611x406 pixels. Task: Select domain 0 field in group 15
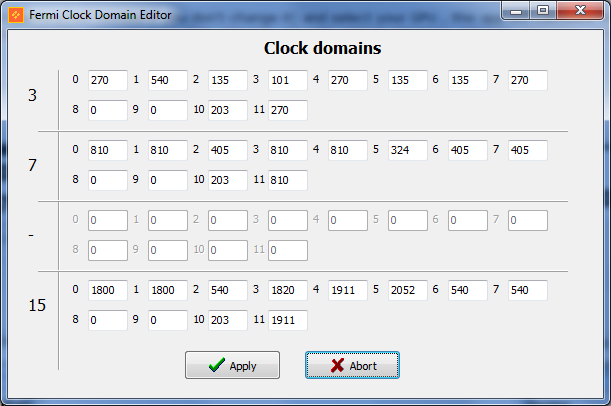(x=108, y=290)
